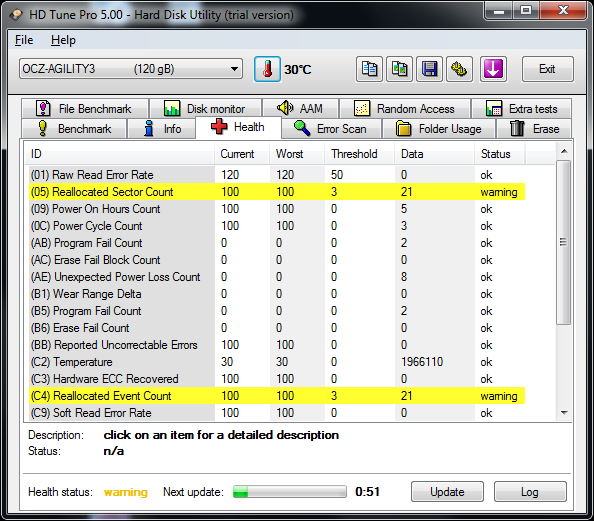Image resolution: width=594 pixels, height=521 pixels.
Task: Select the Reallocated Event Count warning row
Action: [277, 396]
